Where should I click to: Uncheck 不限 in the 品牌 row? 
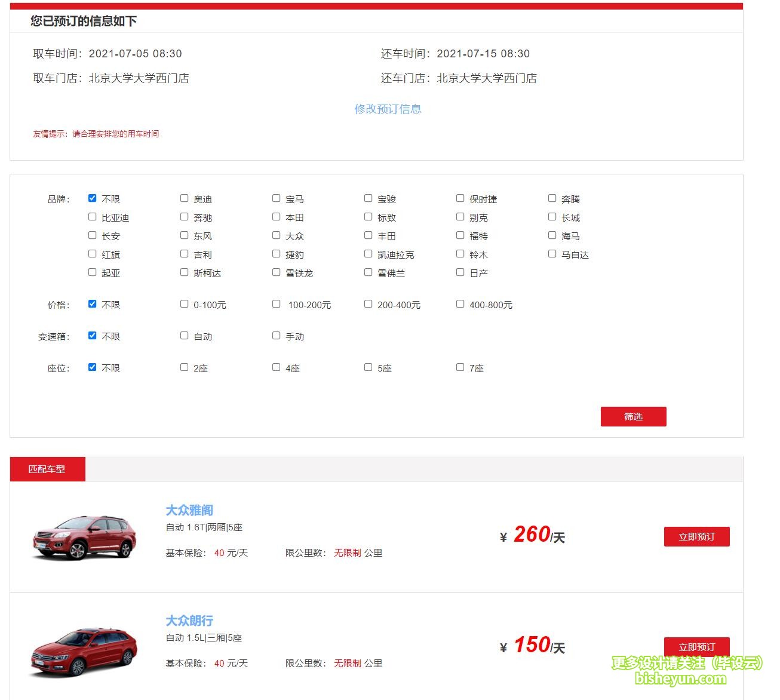coord(91,198)
